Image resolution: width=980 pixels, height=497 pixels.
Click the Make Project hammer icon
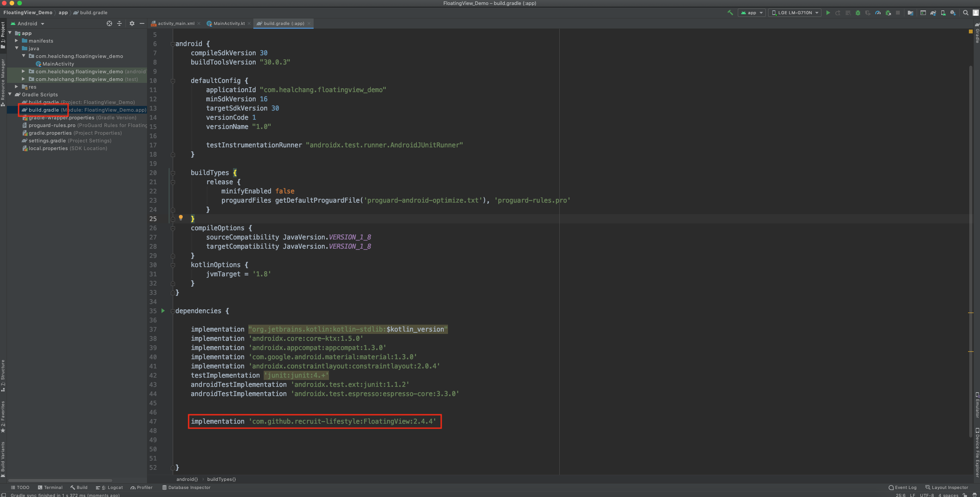730,13
